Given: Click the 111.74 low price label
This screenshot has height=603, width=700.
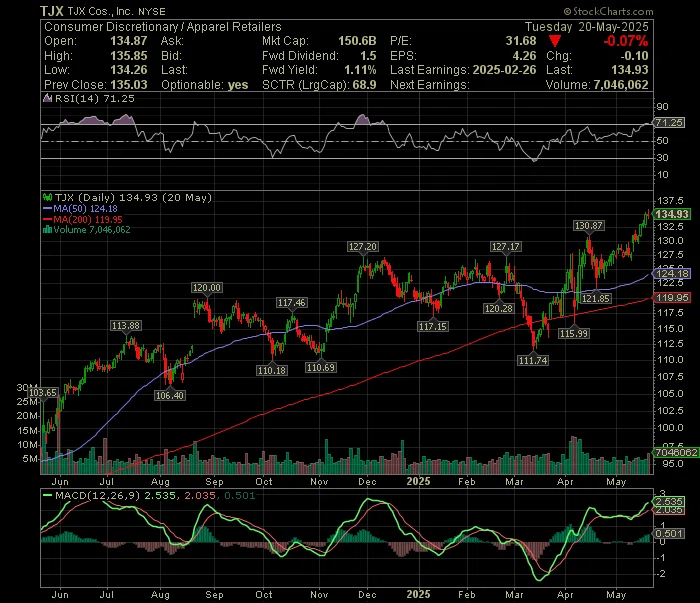Looking at the screenshot, I should click(x=533, y=361).
